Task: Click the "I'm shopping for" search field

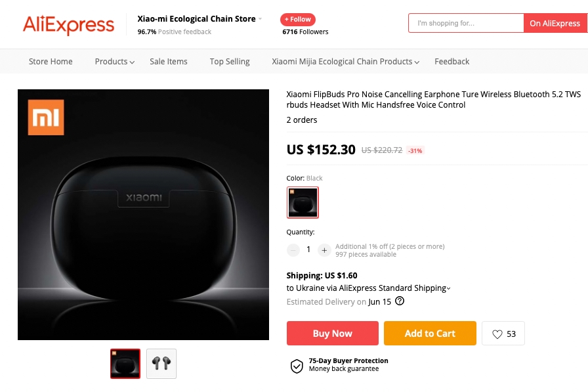Action: [467, 24]
